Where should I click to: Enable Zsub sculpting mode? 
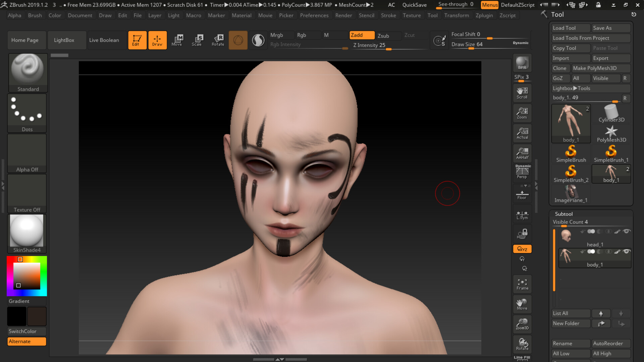388,36
